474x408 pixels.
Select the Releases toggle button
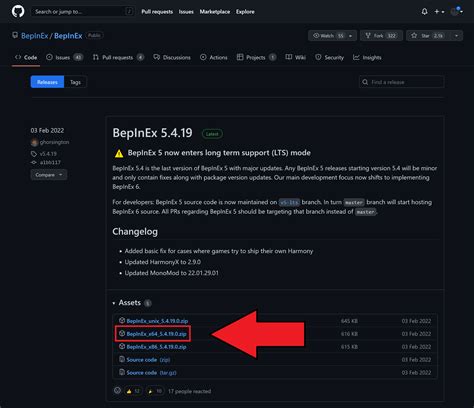coord(47,82)
